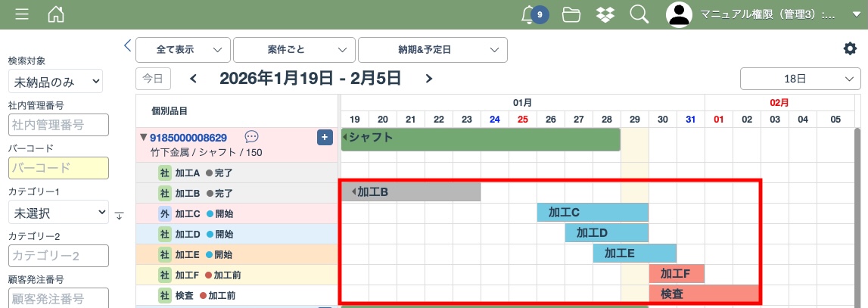Click the 今日 button
This screenshot has height=308, width=868.
click(153, 78)
